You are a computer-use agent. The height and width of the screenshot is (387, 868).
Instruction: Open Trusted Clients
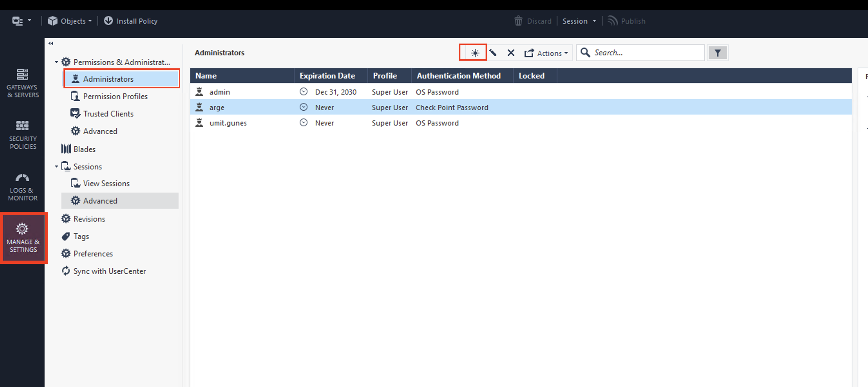click(x=102, y=114)
